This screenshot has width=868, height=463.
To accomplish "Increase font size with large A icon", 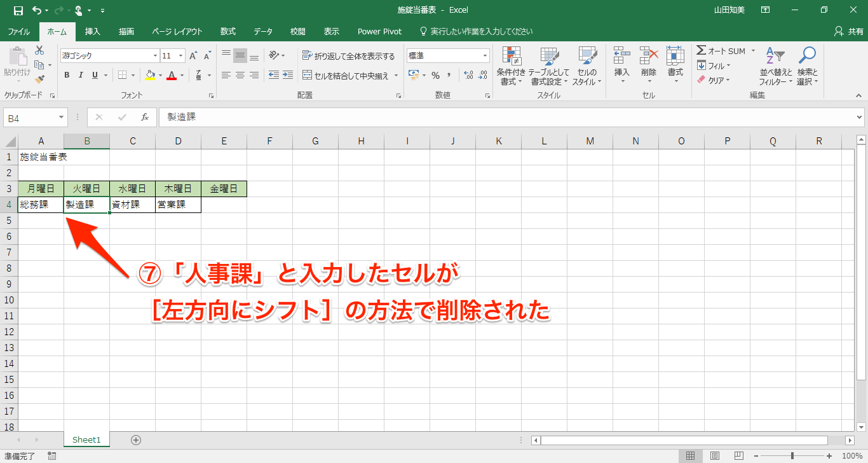I will coord(194,56).
